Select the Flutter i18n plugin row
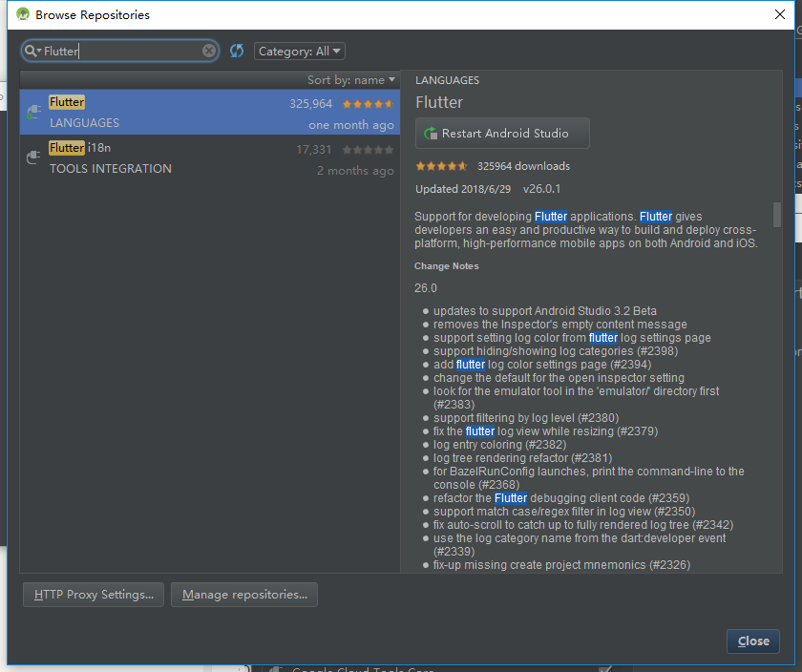Image resolution: width=802 pixels, height=672 pixels. [x=210, y=158]
